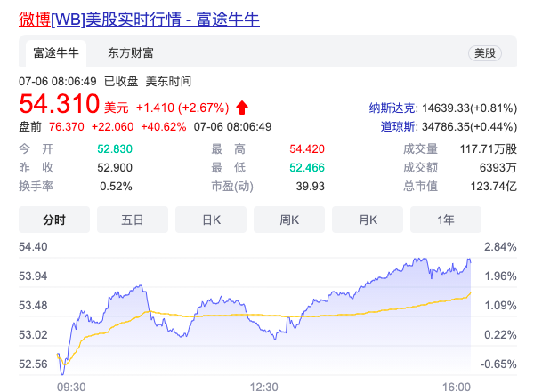Click the 12:30 time axis label
Screen dimensions: 542x392
point(264,386)
